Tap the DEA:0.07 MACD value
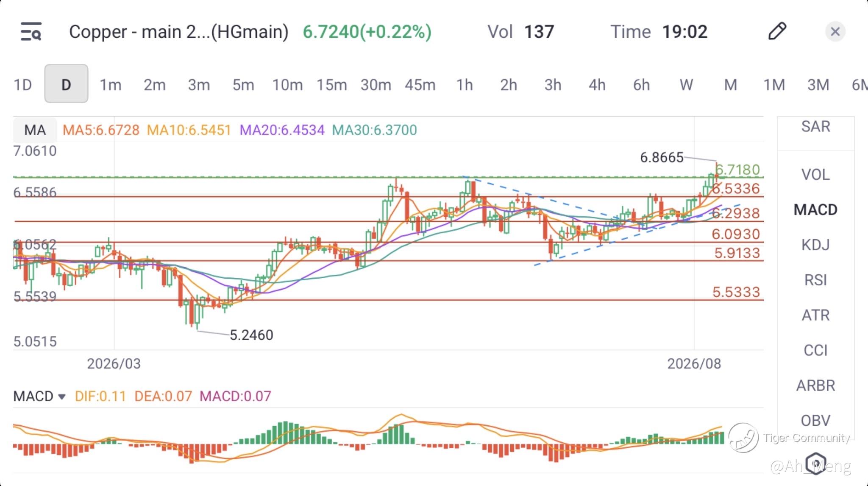This screenshot has height=486, width=868. (x=163, y=396)
